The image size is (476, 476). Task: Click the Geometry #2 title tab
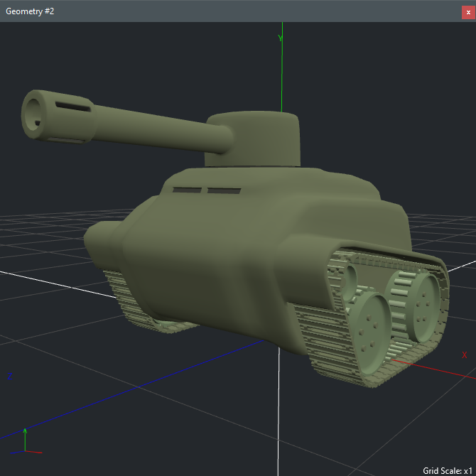click(x=30, y=11)
